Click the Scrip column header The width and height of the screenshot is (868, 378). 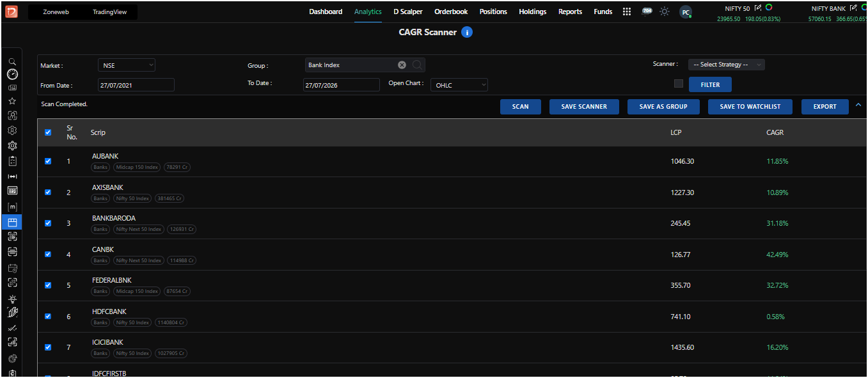(x=98, y=132)
